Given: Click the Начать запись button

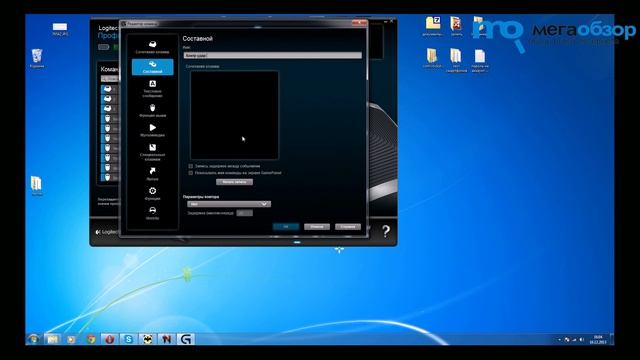Looking at the screenshot, I should 234,182.
